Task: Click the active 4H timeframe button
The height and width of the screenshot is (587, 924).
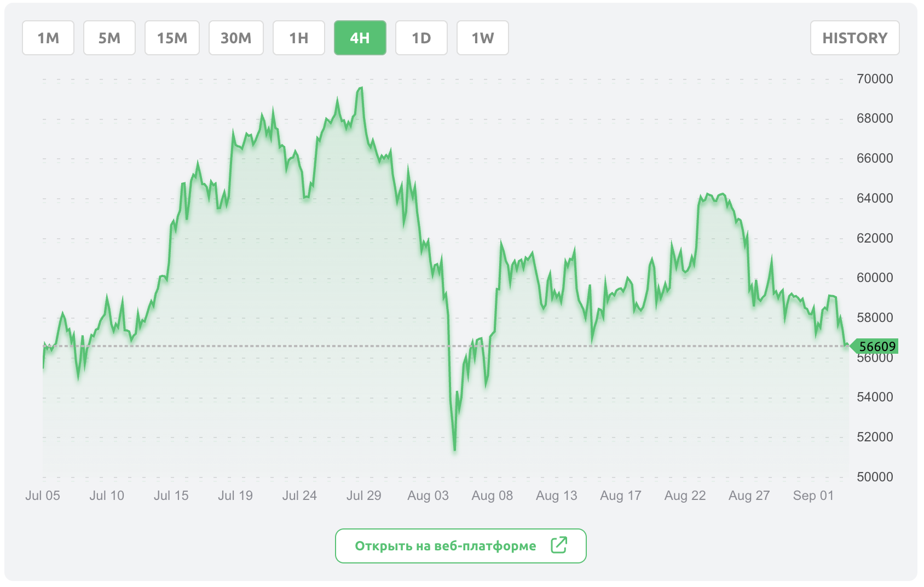Action: click(x=360, y=38)
